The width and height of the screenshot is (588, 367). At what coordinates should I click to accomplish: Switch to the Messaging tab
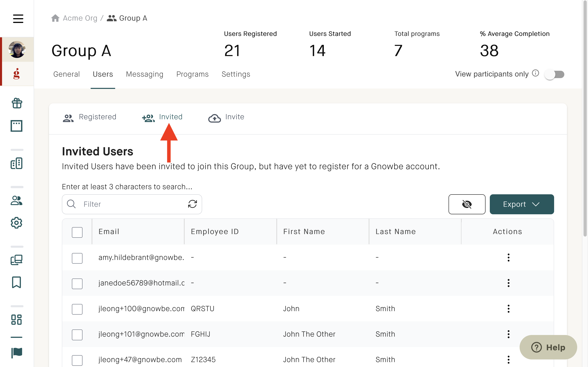coord(145,74)
